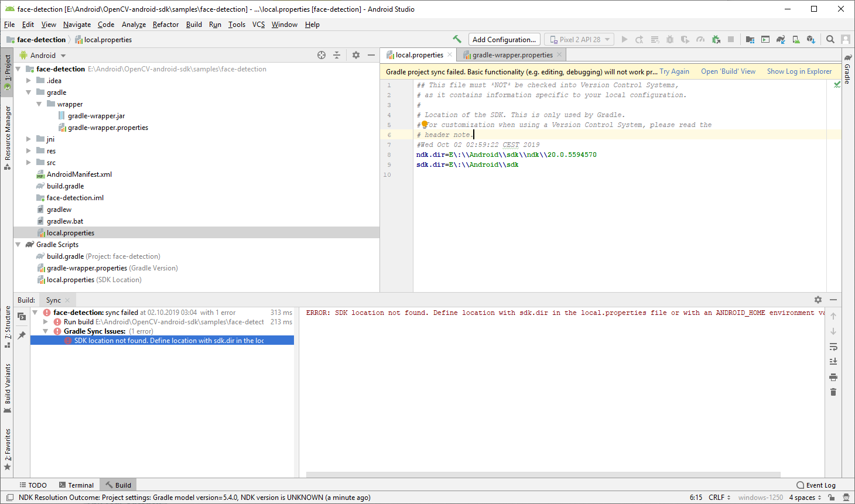The height and width of the screenshot is (504, 855).
Task: Click Clear All trash icon in output
Action: (x=833, y=392)
